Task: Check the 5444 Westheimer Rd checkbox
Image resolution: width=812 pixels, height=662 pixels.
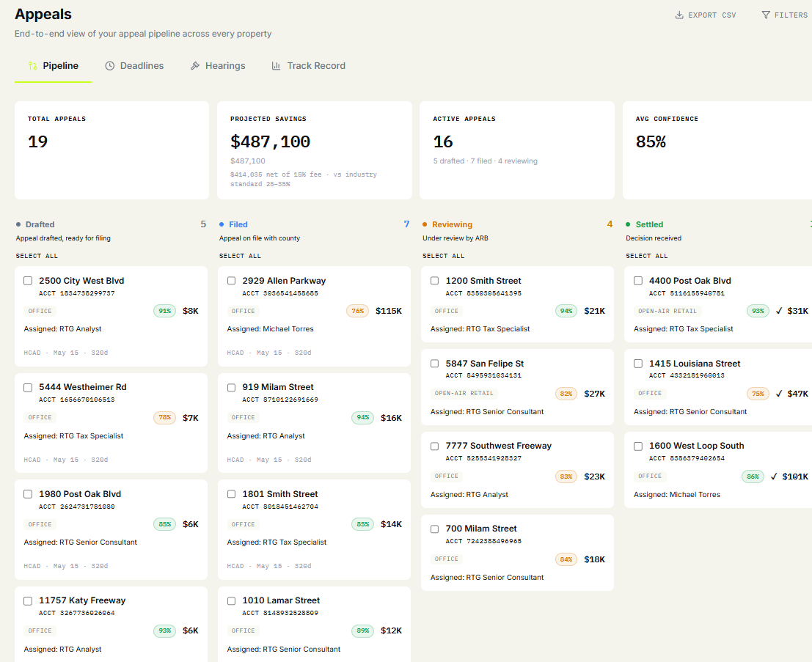Action: point(28,387)
